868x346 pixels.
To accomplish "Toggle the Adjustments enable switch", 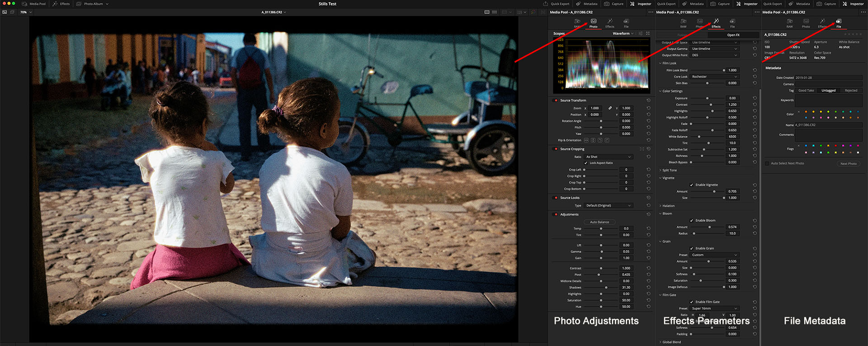I will tap(556, 214).
